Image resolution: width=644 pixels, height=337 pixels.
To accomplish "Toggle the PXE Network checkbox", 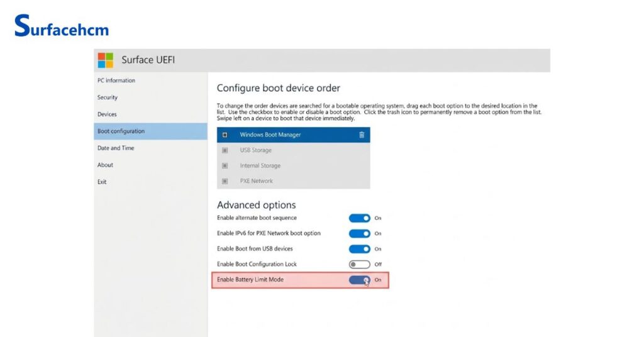I will [x=225, y=181].
